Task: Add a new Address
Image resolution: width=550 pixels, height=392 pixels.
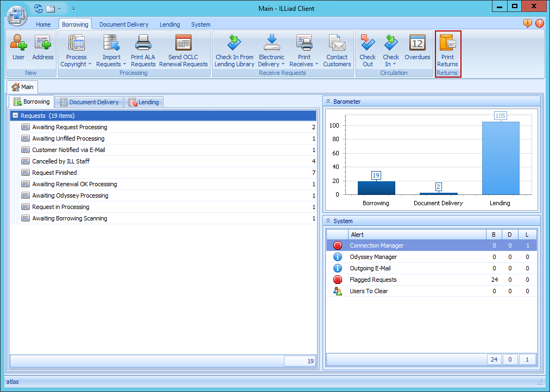Action: point(43,49)
